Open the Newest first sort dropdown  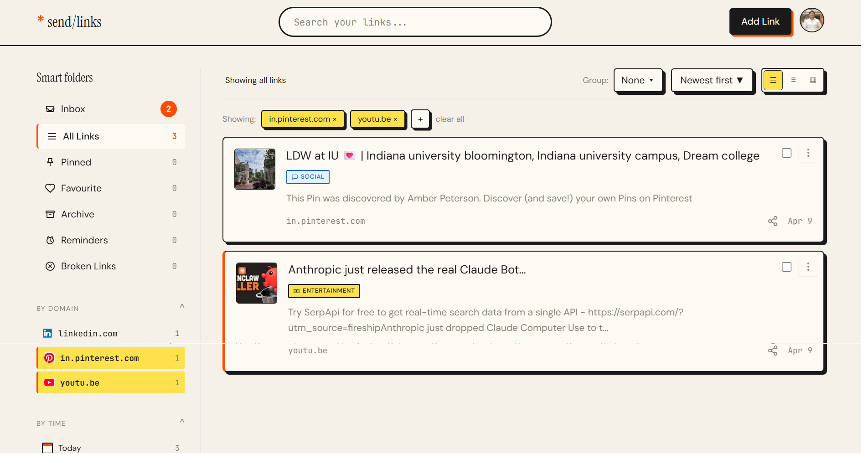click(712, 80)
